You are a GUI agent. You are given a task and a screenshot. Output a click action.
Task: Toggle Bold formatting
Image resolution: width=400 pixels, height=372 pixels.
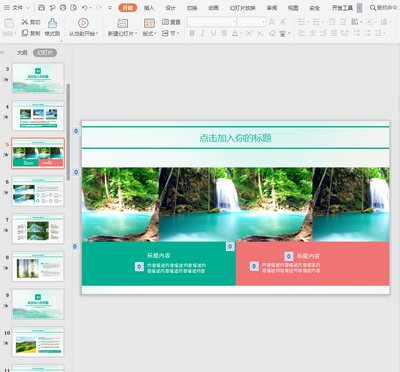tap(192, 33)
